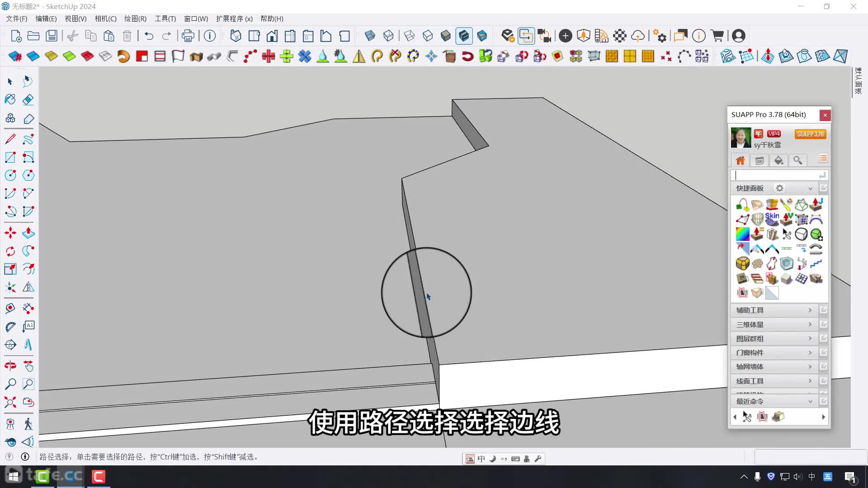Expand the 线面工具 section in SUAPP
This screenshot has width=868, height=488.
774,381
